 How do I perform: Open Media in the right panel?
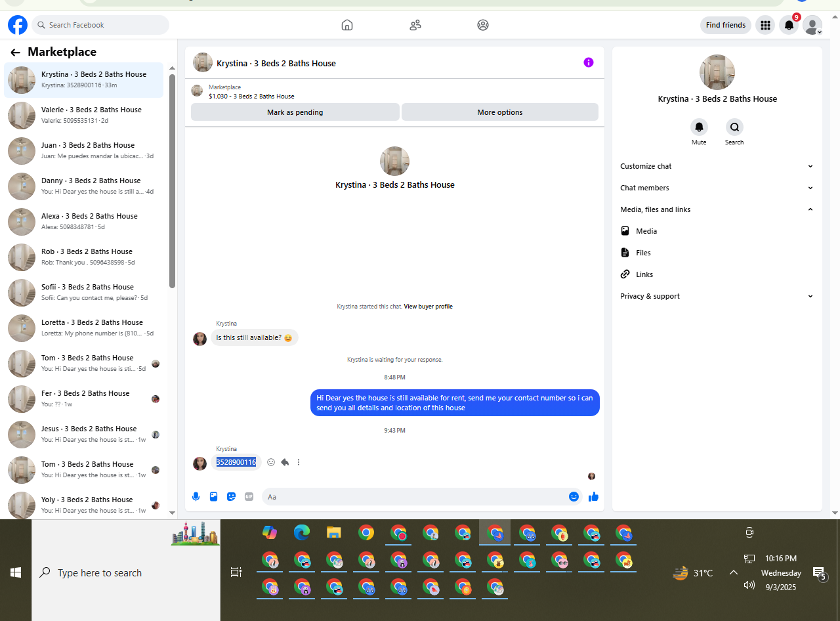(x=717, y=231)
